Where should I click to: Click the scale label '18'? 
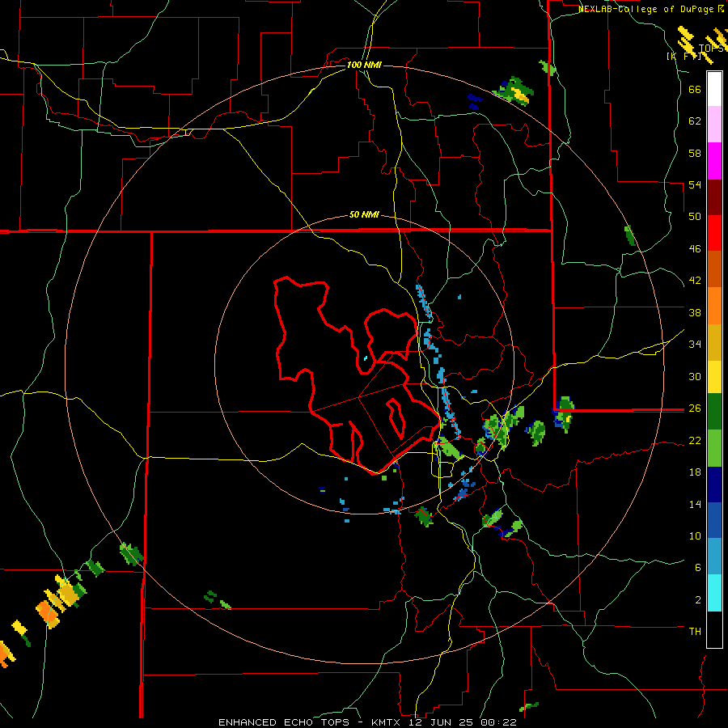(x=695, y=472)
